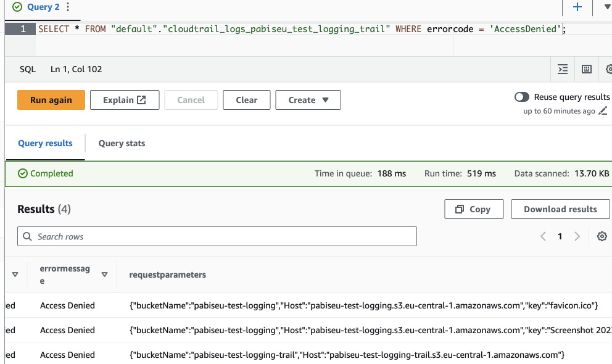Select the Query results tab
This screenshot has height=364, width=612.
point(45,143)
